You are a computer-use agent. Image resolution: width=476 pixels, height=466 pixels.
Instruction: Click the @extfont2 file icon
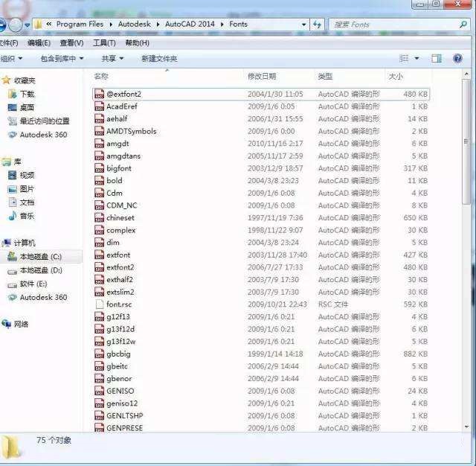pyautogui.click(x=99, y=94)
